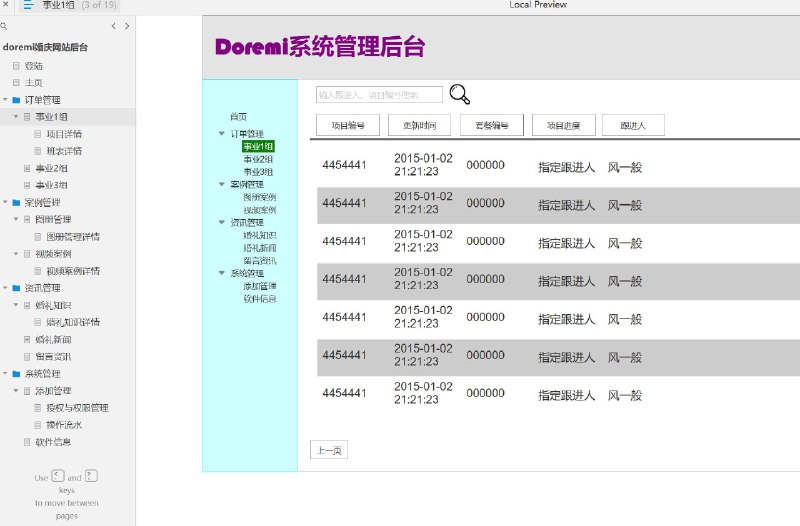Click the 跟进人 column header button
Image resolution: width=800 pixels, height=526 pixels.
[633, 126]
